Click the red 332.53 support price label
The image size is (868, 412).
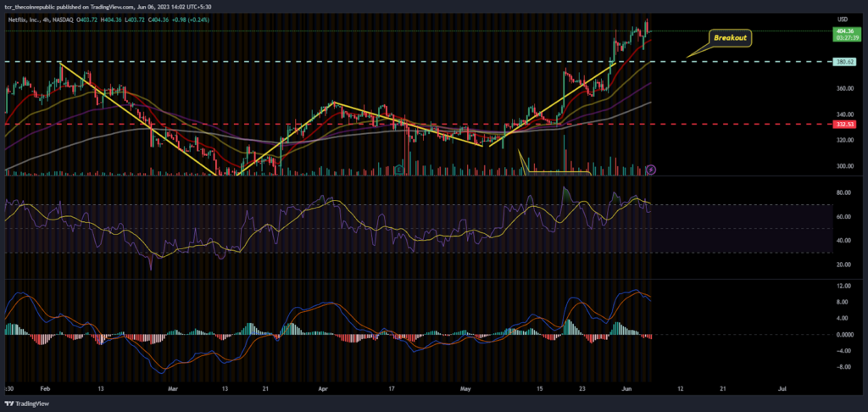(x=843, y=125)
